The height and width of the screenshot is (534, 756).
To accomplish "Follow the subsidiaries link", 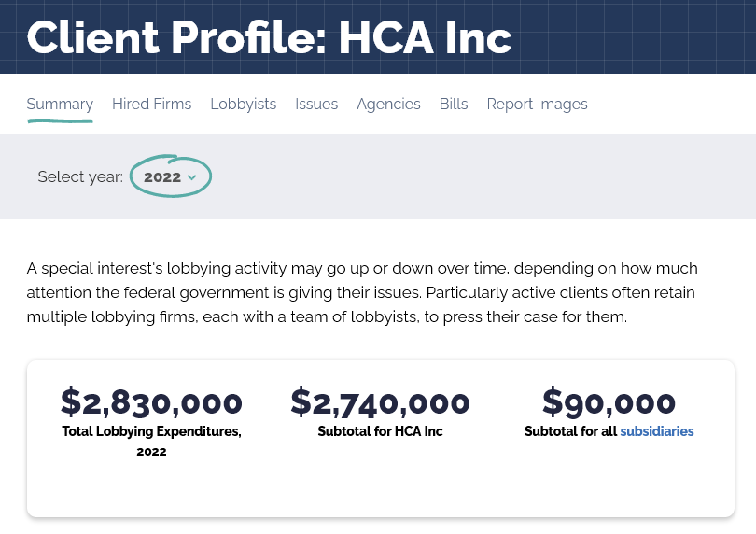I will [x=657, y=430].
